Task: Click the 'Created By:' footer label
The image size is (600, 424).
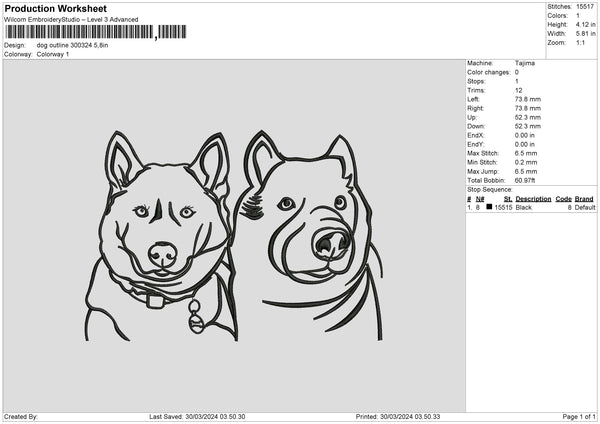Action: [21, 417]
